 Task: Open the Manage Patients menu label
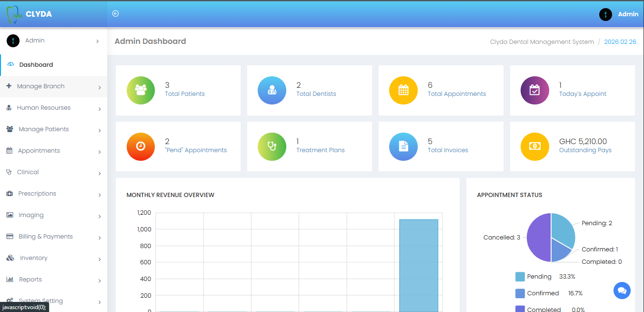point(44,129)
